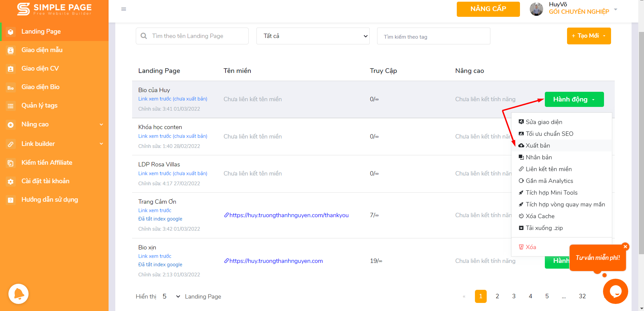Click the Kiếm tiền Affiliate sidebar icon
Viewport: 644px width, 311px height.
11,163
